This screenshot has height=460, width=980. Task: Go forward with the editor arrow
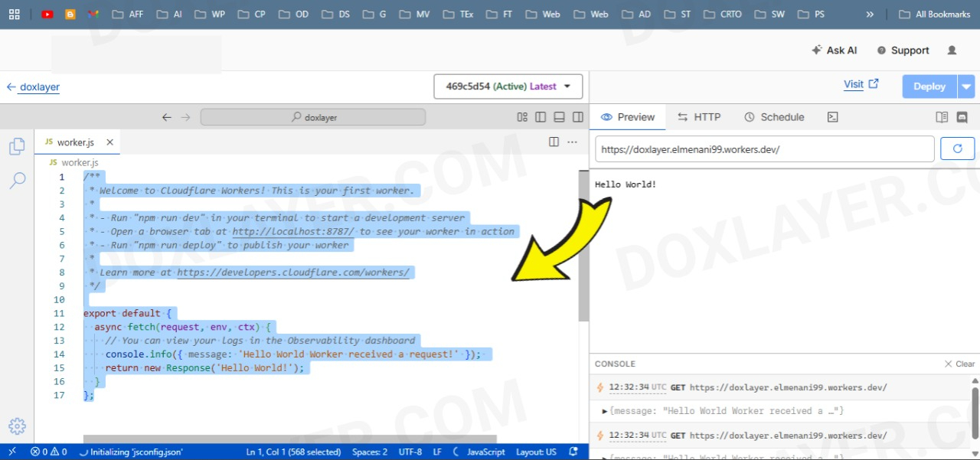185,117
